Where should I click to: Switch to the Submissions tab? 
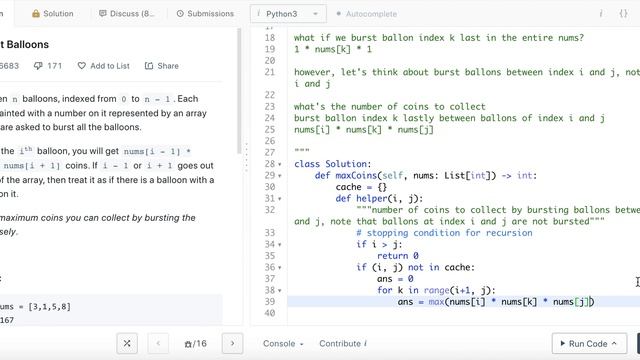coord(205,13)
